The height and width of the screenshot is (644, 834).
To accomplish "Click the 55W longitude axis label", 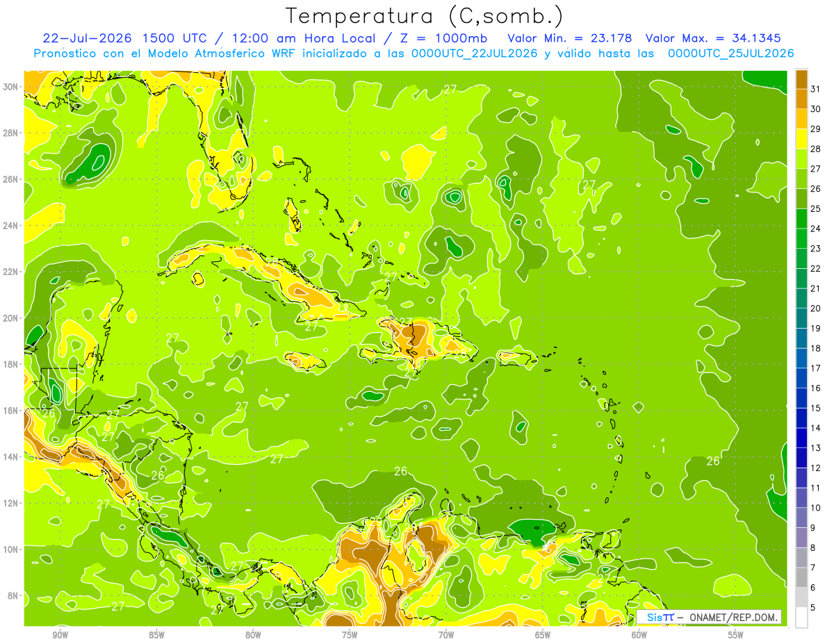I will 736,635.
